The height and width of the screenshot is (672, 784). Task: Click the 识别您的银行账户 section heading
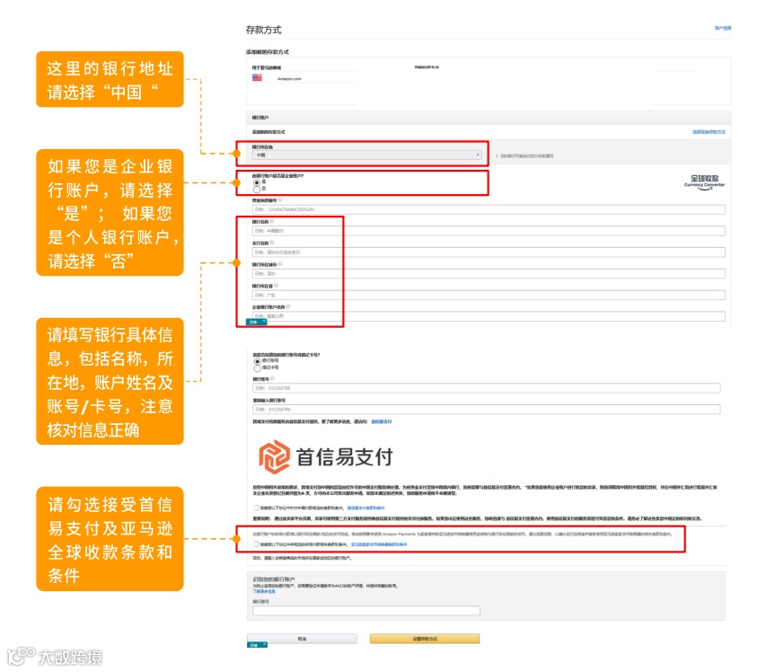[x=274, y=579]
